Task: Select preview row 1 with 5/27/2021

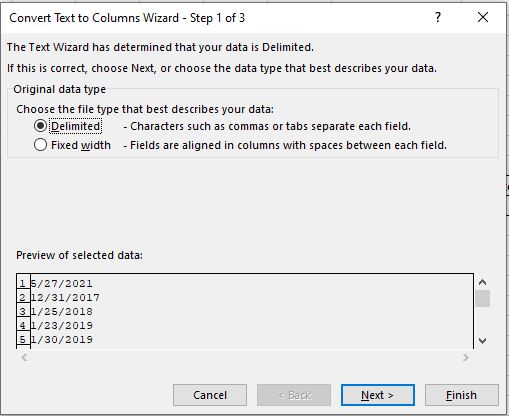Action: 61,284
